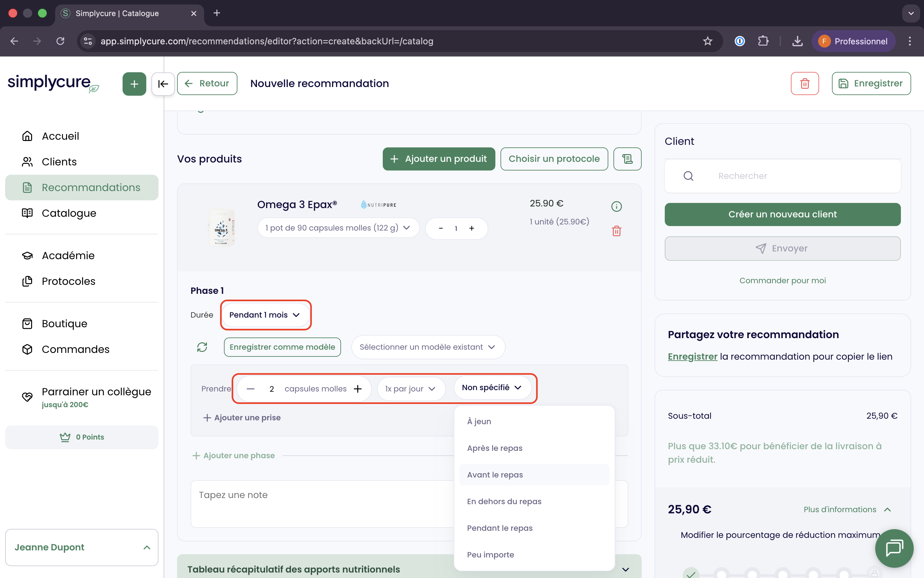Open Catalogue in sidebar

(x=82, y=213)
